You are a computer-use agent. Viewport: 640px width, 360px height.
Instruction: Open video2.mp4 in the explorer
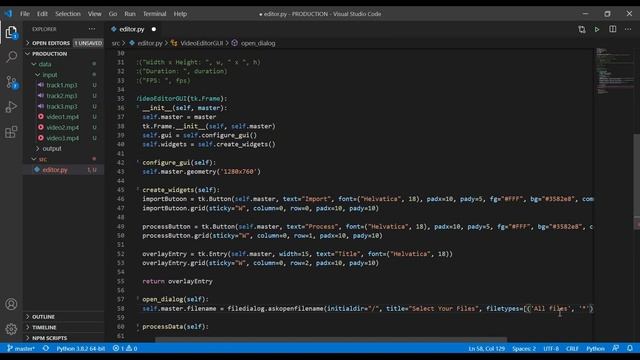pyautogui.click(x=64, y=127)
